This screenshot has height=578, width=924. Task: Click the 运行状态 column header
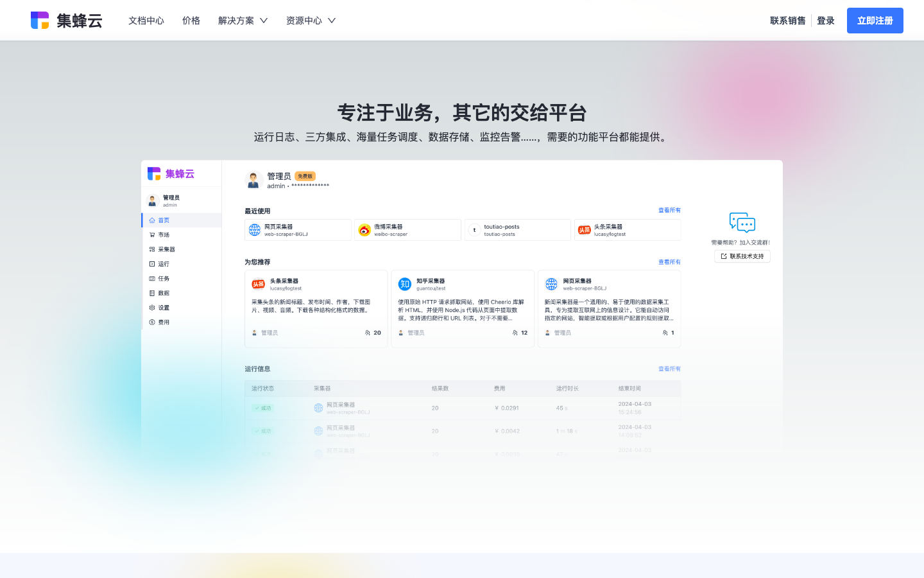pos(263,389)
